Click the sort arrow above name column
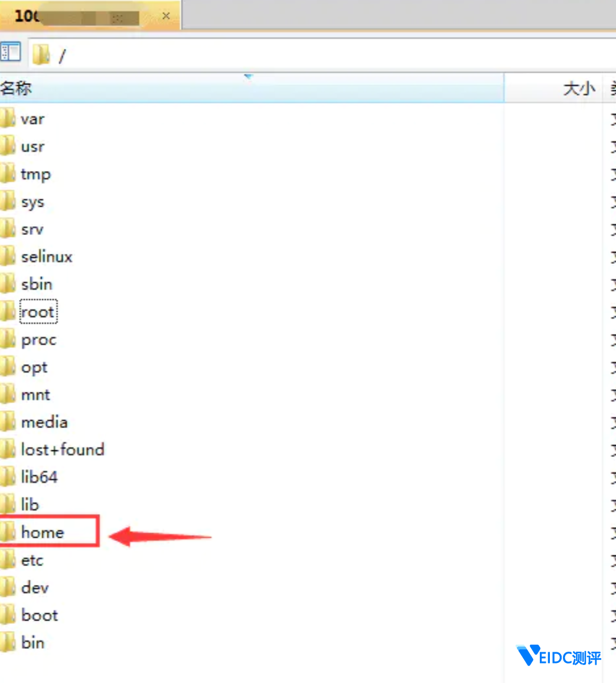The image size is (616, 683). coord(249,77)
